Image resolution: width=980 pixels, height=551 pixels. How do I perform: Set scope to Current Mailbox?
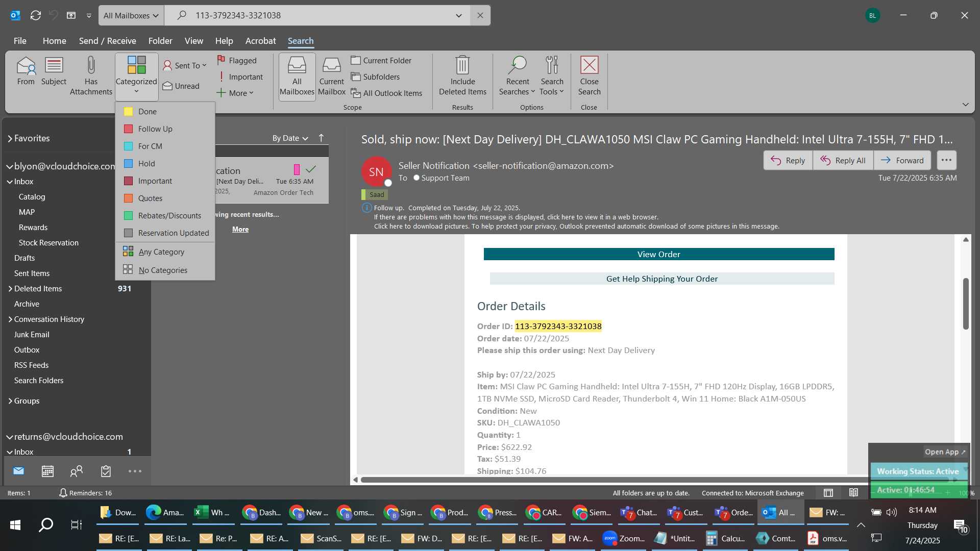pos(332,77)
